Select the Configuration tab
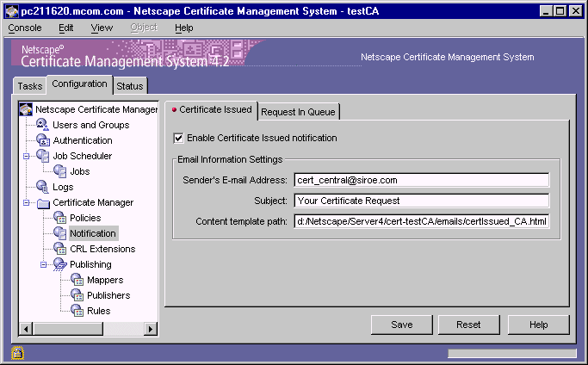The width and height of the screenshot is (588, 365). click(79, 84)
